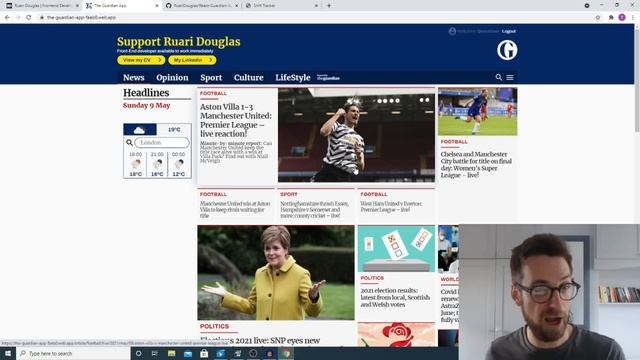640x360 pixels.
Task: Click the Chelsea women's football thumbnail
Action: point(478,111)
